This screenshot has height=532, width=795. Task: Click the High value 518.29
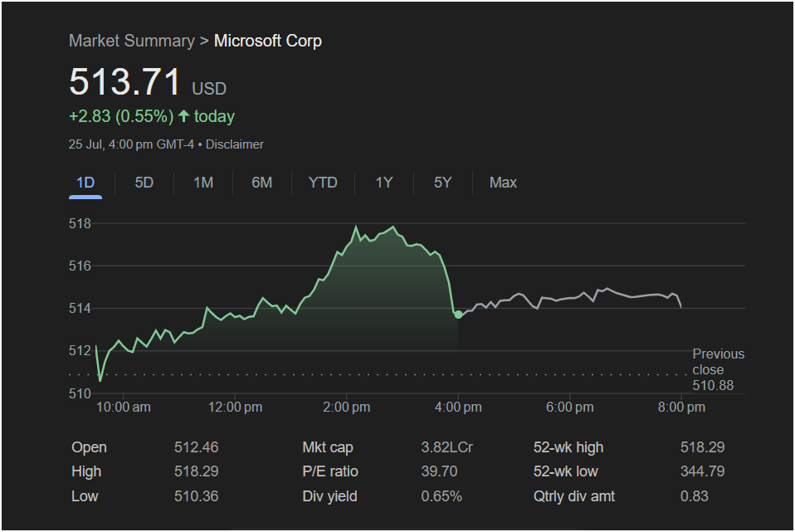(x=196, y=471)
